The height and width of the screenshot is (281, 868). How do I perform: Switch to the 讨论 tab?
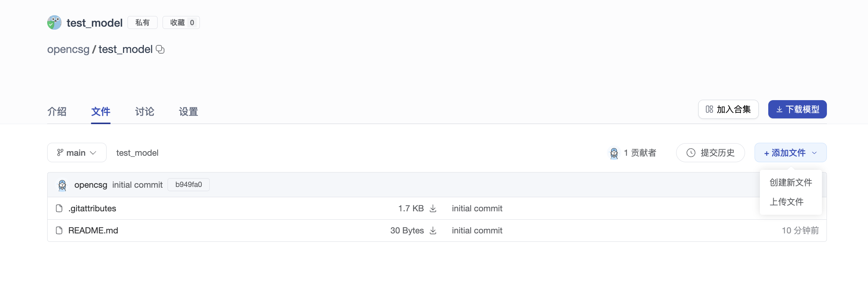click(x=145, y=112)
